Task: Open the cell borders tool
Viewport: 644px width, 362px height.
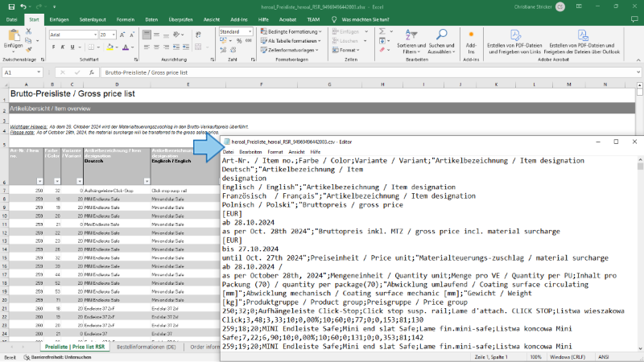Action: 91,47
